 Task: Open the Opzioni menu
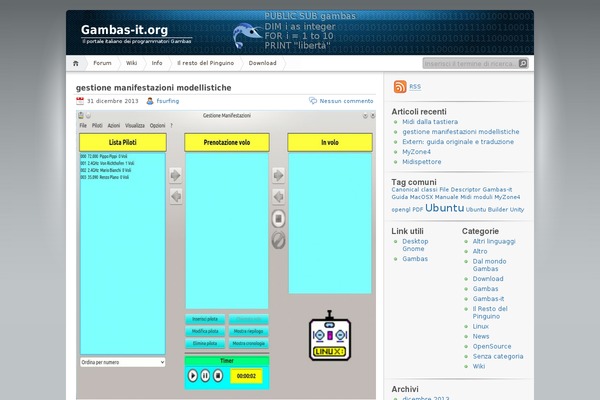tap(157, 126)
